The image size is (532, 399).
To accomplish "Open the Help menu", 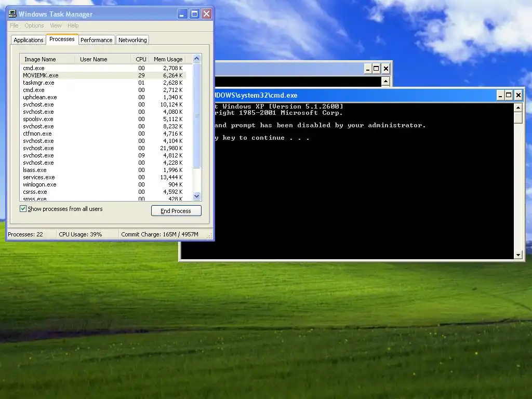I will (73, 25).
